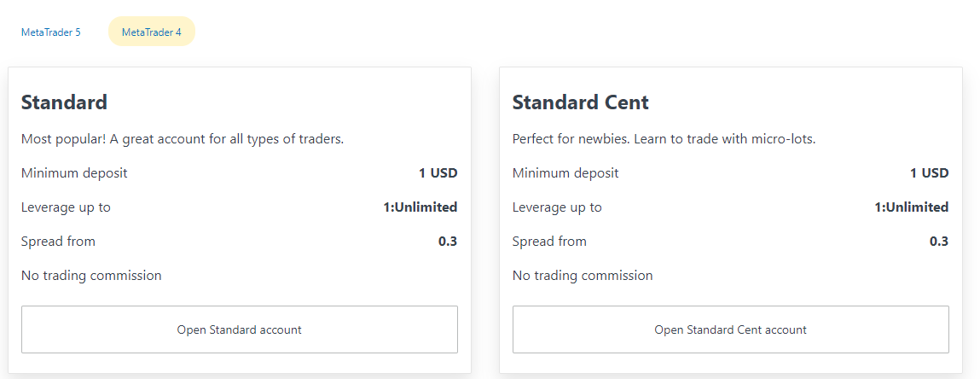The height and width of the screenshot is (379, 980).
Task: Click the 1 USD value in Standard Cent card
Action: (929, 173)
